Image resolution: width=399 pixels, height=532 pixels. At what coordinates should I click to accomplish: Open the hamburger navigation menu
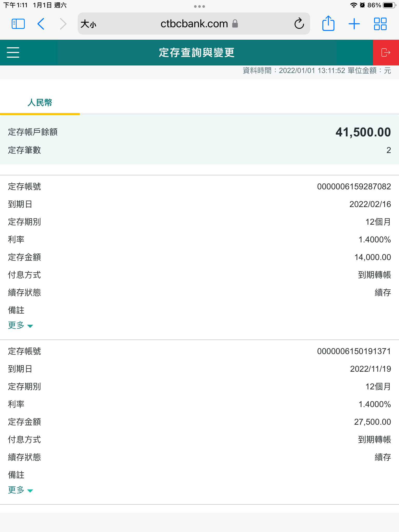13,52
